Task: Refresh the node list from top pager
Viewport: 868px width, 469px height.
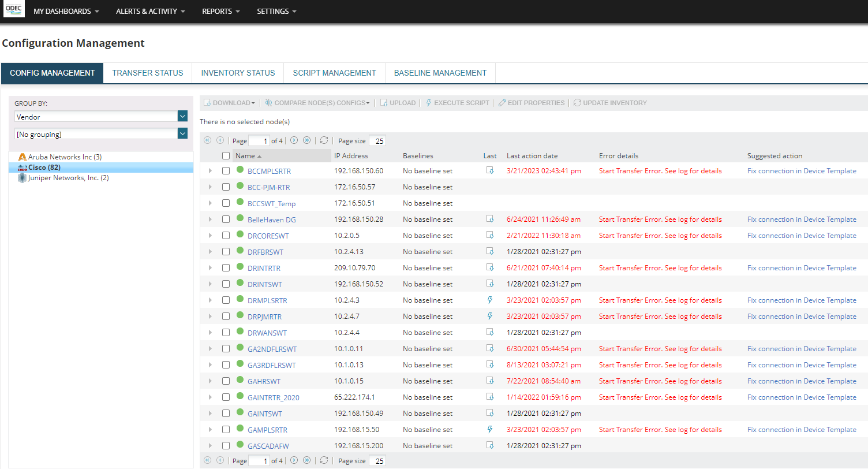Action: click(x=324, y=140)
